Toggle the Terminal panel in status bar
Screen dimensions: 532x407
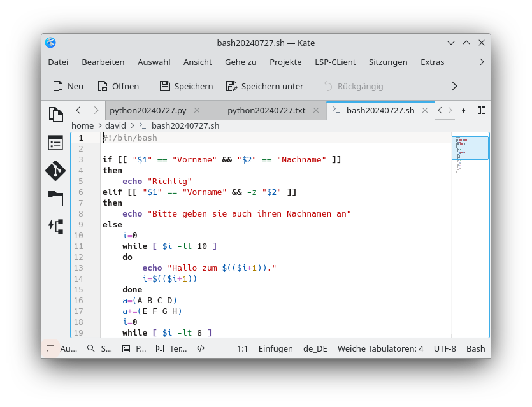pos(171,348)
